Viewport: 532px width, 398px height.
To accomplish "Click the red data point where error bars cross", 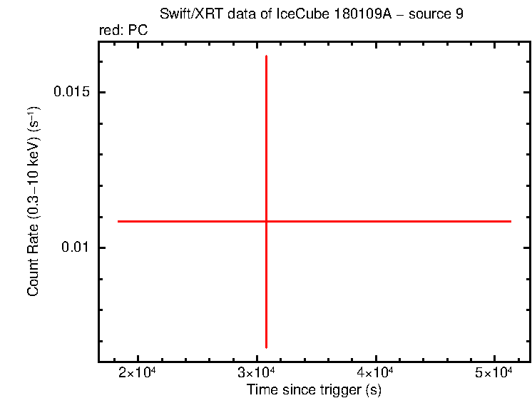I will pyautogui.click(x=266, y=221).
